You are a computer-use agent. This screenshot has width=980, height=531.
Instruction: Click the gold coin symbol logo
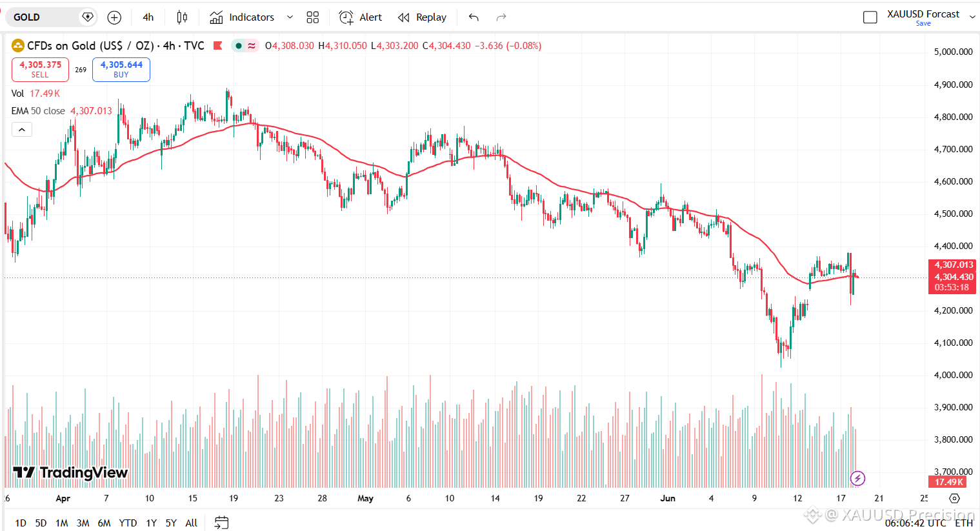point(17,46)
